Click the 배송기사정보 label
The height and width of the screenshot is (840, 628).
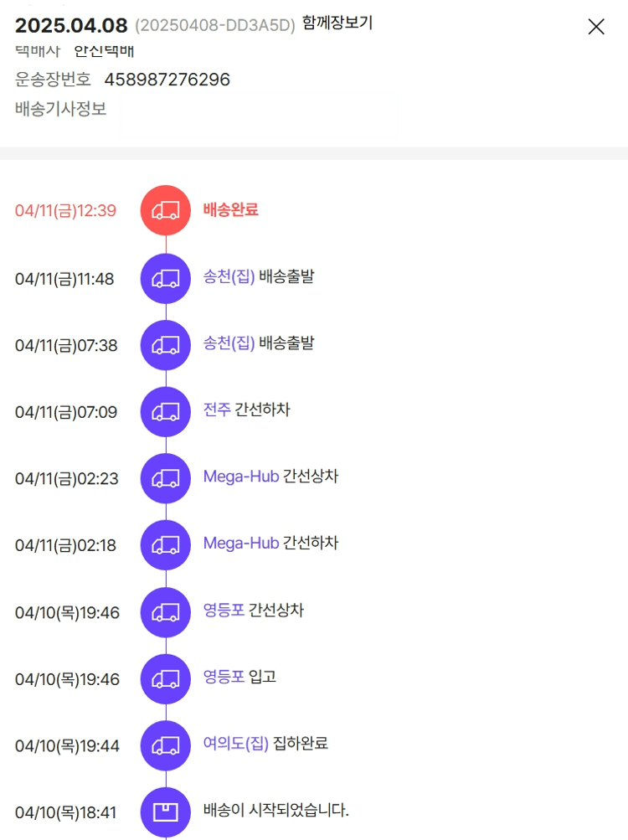61,109
